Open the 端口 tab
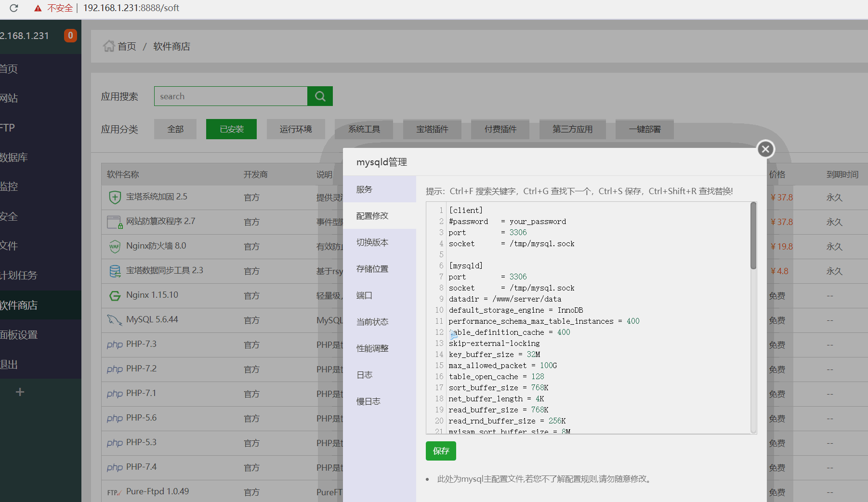The width and height of the screenshot is (868, 502). tap(380, 295)
